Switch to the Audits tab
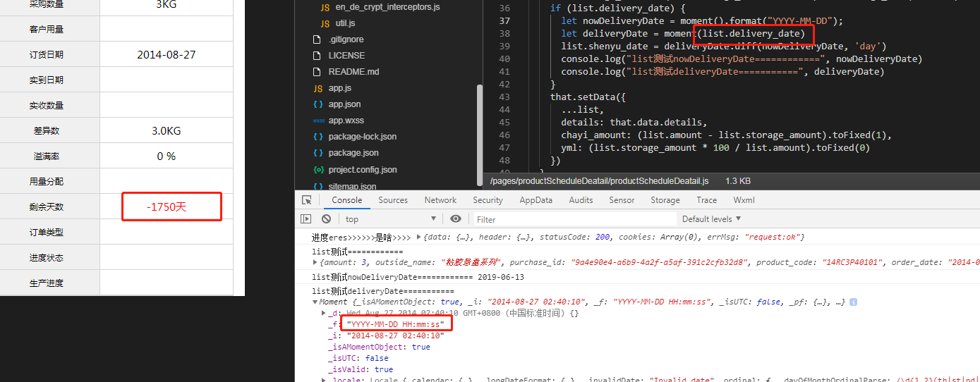 (x=581, y=200)
